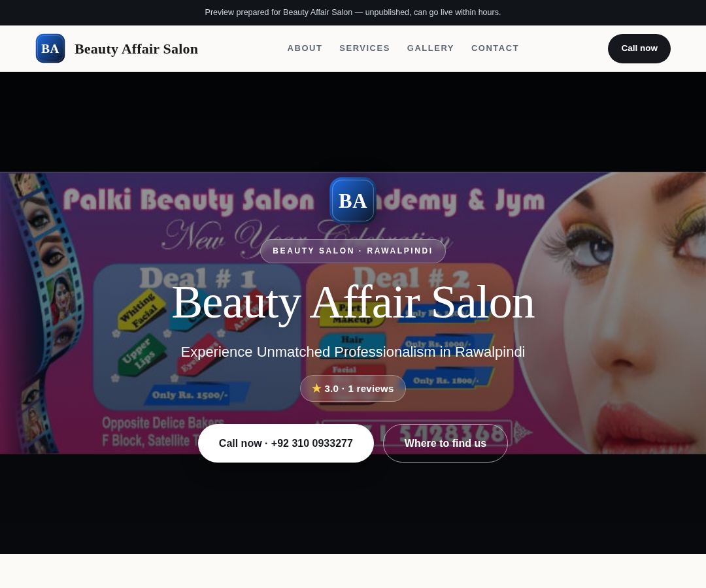Click the Experience Unmatched Professionalism tagline
This screenshot has height=588, width=706.
pyautogui.click(x=353, y=351)
